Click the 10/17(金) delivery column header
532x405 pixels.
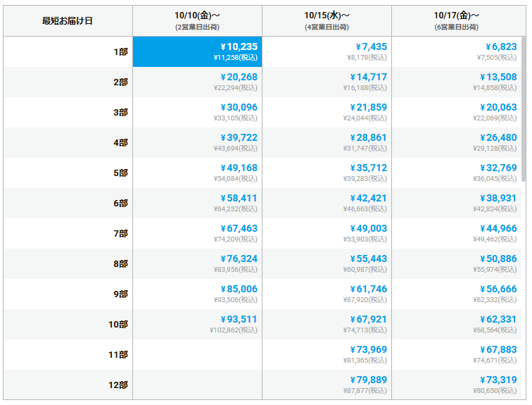pos(457,20)
